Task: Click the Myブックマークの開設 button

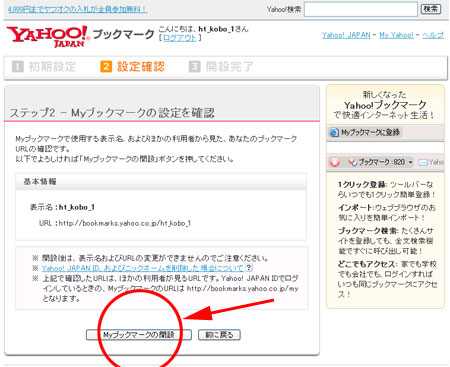Action: coord(139,335)
